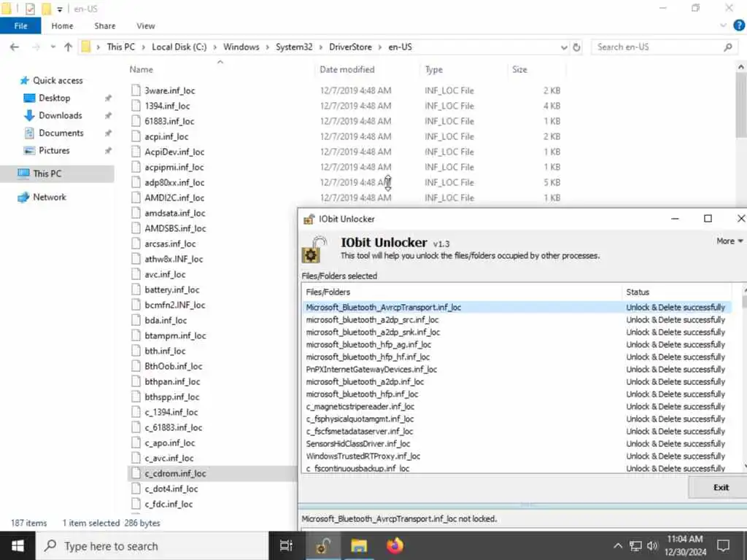Select the battery.inf_loc file icon
The width and height of the screenshot is (747, 560).
point(136,289)
